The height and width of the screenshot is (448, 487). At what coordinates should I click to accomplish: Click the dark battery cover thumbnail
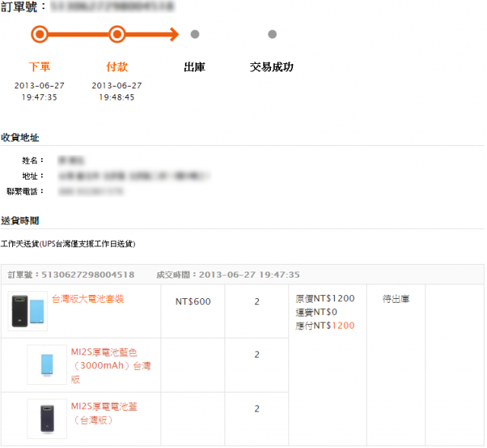47,418
